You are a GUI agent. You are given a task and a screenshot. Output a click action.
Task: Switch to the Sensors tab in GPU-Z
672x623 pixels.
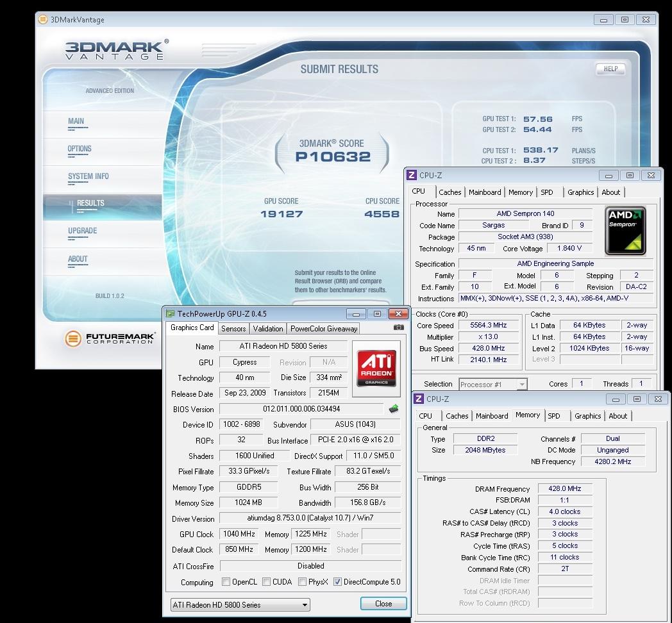(x=233, y=329)
